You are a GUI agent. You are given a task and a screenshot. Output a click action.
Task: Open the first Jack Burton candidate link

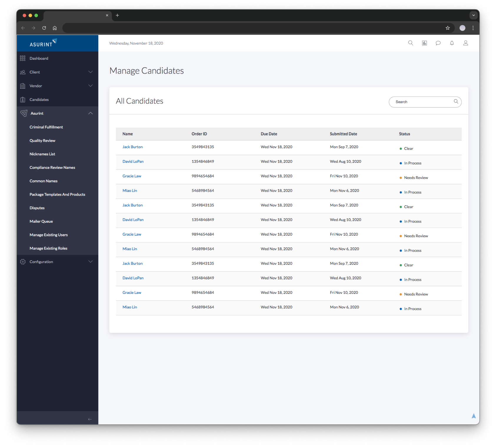click(133, 147)
